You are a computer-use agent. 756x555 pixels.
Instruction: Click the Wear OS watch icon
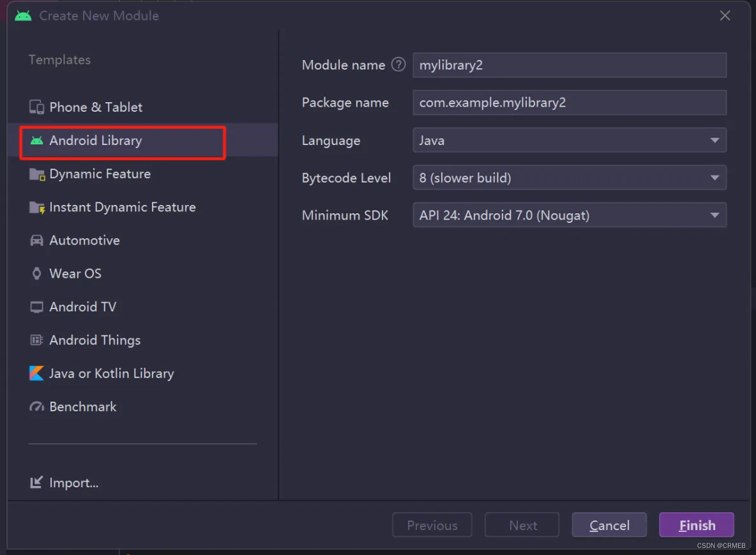(x=36, y=273)
